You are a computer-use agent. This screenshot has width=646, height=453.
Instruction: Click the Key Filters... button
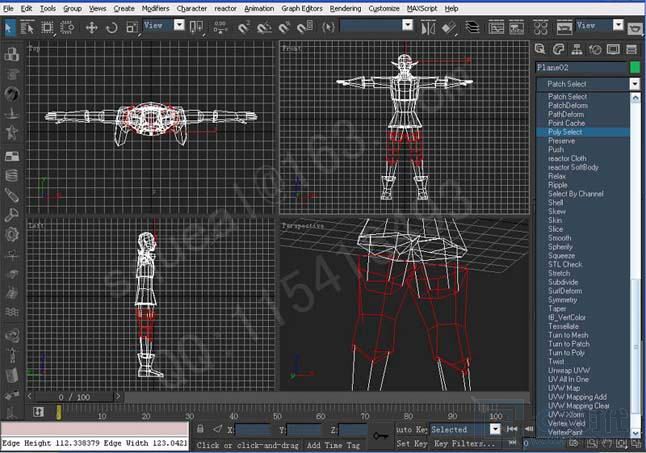coord(464,444)
